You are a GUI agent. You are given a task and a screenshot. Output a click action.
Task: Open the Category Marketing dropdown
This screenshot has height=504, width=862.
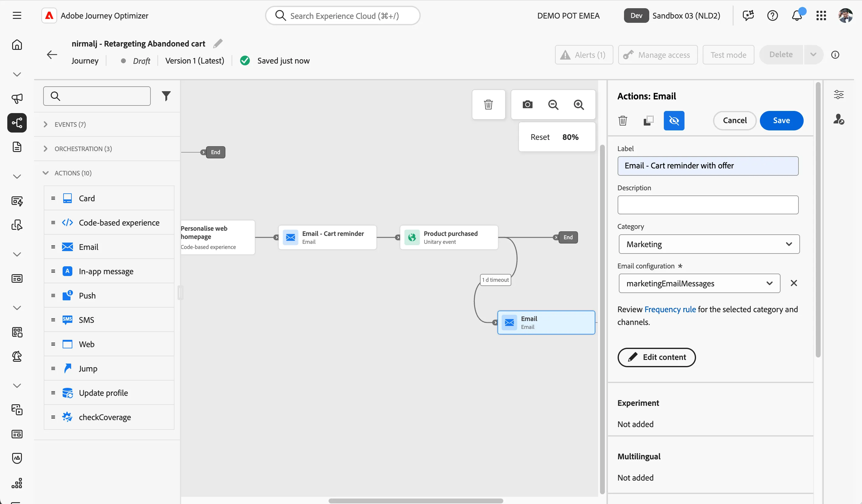[x=709, y=244]
